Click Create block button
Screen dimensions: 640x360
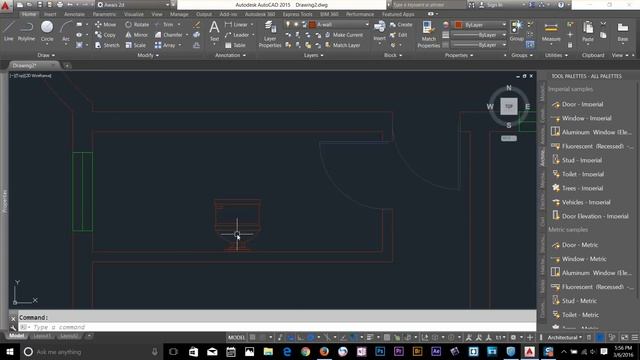[400, 24]
